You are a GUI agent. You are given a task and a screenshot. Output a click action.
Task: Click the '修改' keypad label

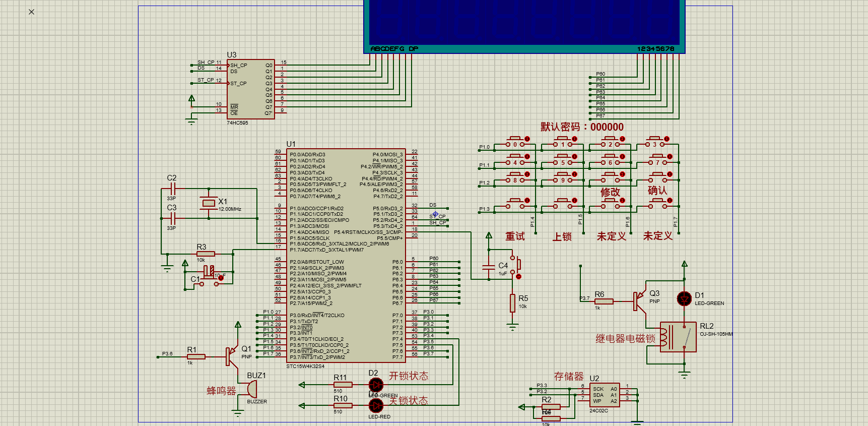(x=610, y=192)
